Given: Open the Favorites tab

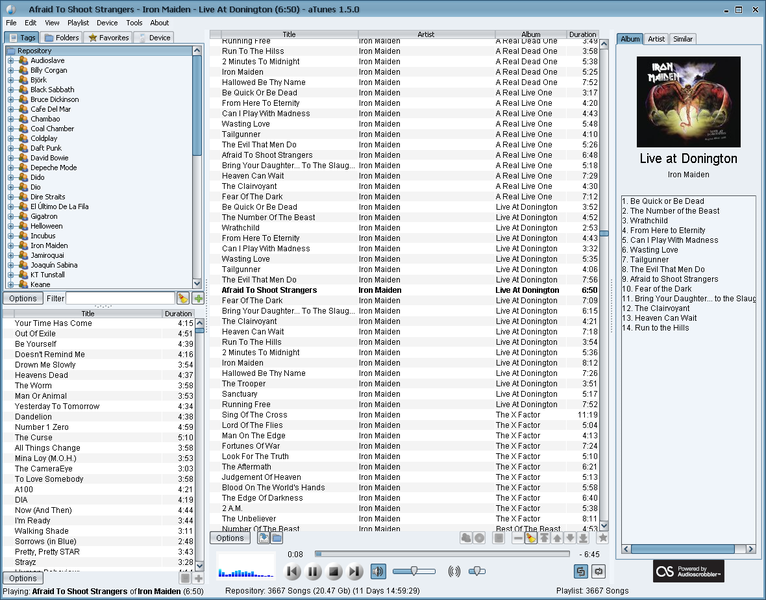Looking at the screenshot, I should click(109, 38).
